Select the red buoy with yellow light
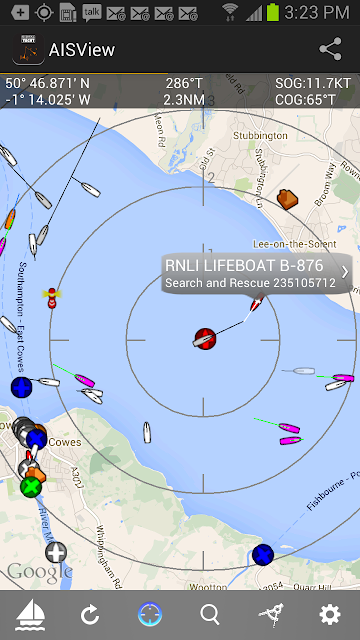This screenshot has height=640, width=360. coord(52,297)
